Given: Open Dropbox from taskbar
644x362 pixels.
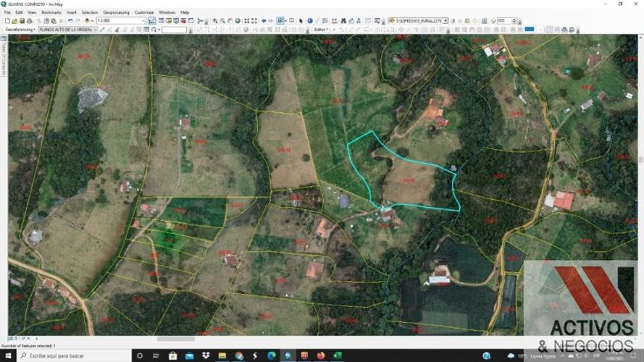Looking at the screenshot, I should (206, 355).
